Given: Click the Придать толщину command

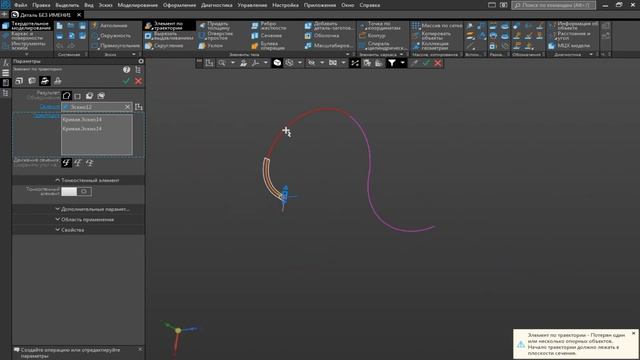Looking at the screenshot, I should coord(216,26).
